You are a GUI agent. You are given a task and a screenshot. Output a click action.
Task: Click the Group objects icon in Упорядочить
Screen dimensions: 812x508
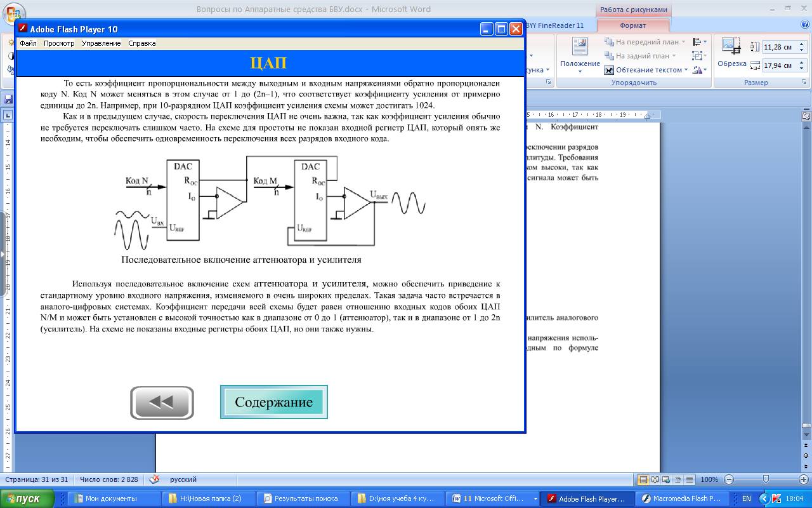[697, 56]
